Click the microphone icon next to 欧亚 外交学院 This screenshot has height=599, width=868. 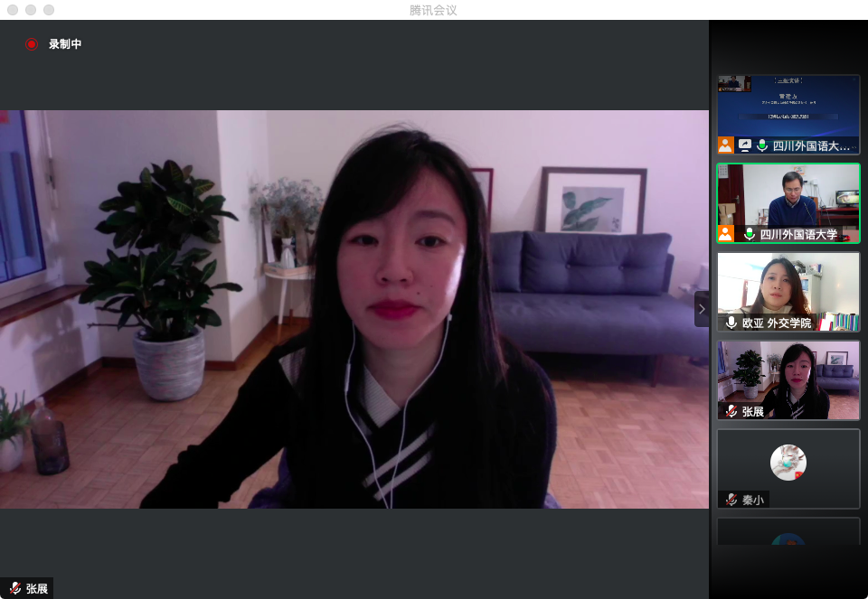click(731, 323)
